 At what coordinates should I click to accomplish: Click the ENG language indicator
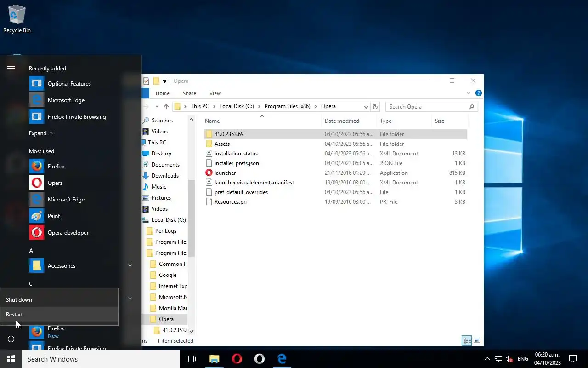click(523, 359)
